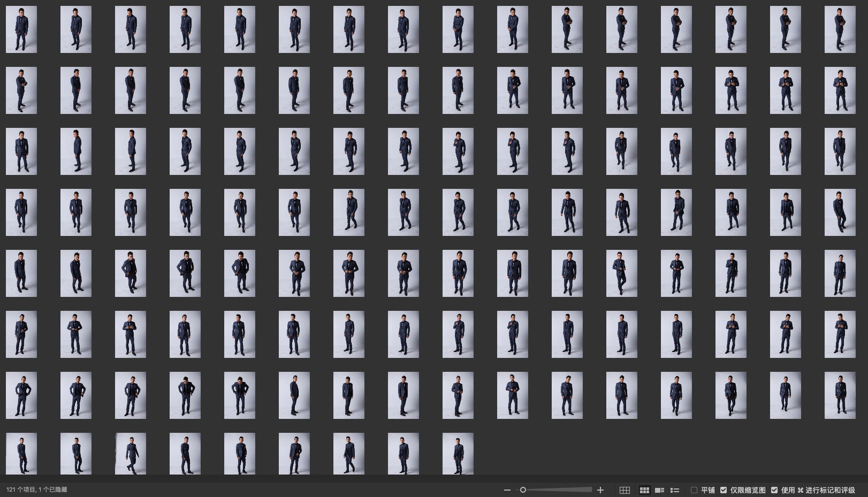Uncheck the 仅限缩览图 checkbox

724,490
